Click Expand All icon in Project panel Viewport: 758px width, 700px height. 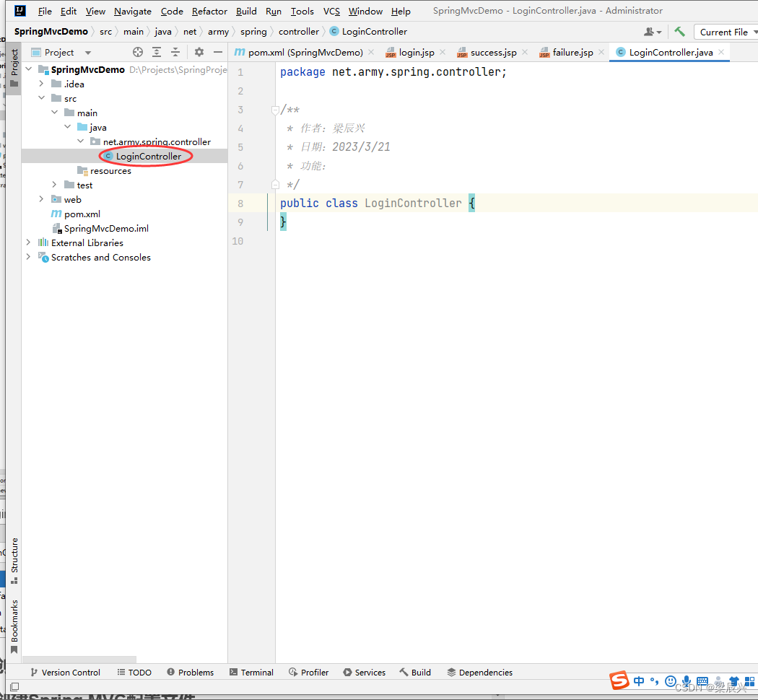(x=157, y=52)
